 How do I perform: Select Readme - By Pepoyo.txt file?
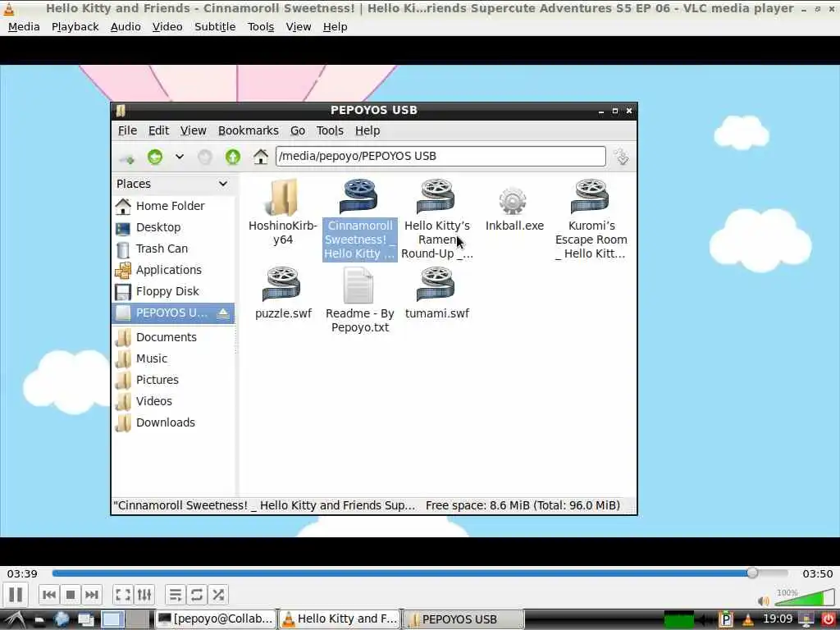click(359, 300)
